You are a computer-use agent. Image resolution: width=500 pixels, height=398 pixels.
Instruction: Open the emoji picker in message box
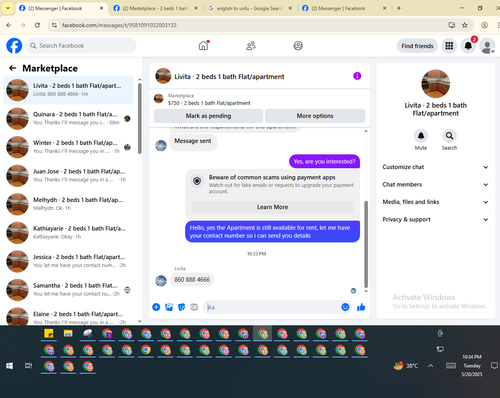[345, 307]
